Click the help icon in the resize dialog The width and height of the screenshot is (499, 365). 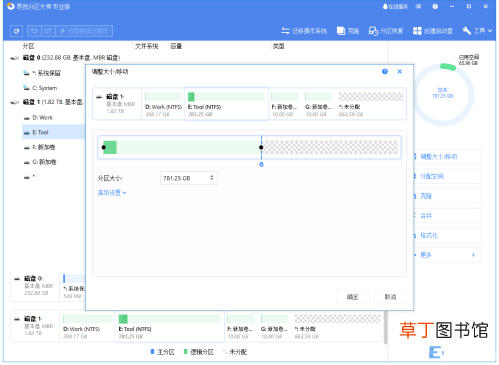(385, 71)
